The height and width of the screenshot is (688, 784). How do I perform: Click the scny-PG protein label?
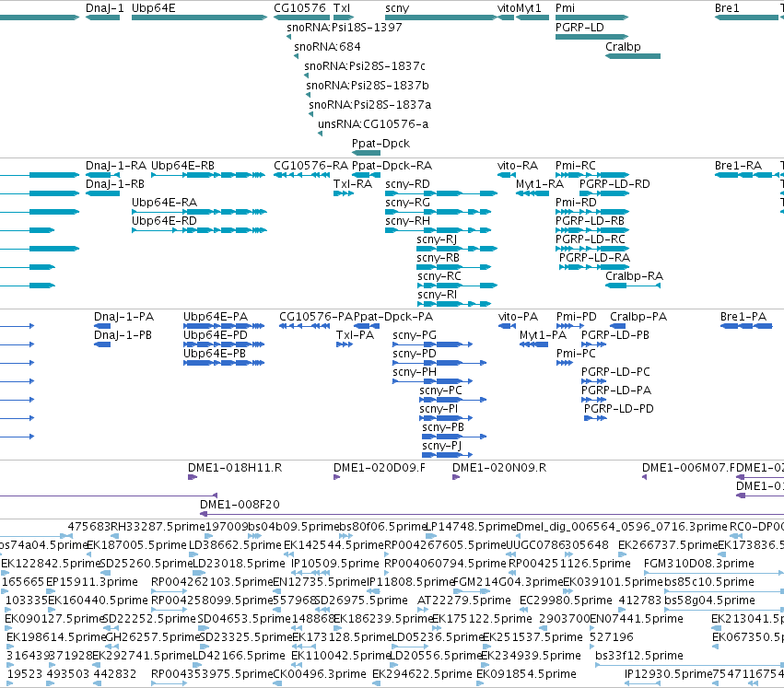click(415, 335)
